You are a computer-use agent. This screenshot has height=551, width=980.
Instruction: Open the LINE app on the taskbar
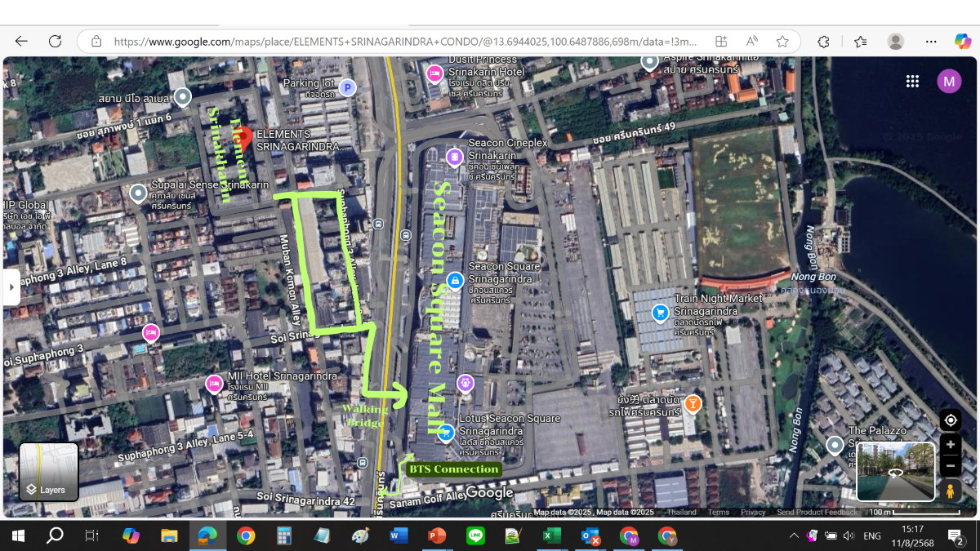(475, 535)
